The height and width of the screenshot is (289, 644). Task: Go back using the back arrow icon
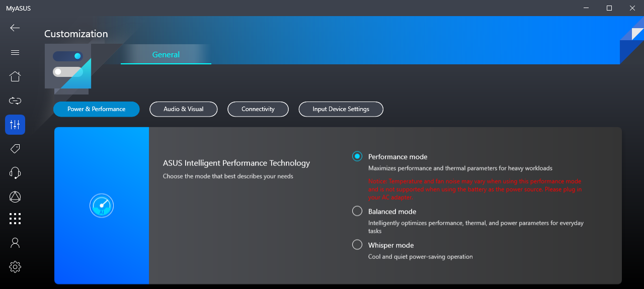15,28
